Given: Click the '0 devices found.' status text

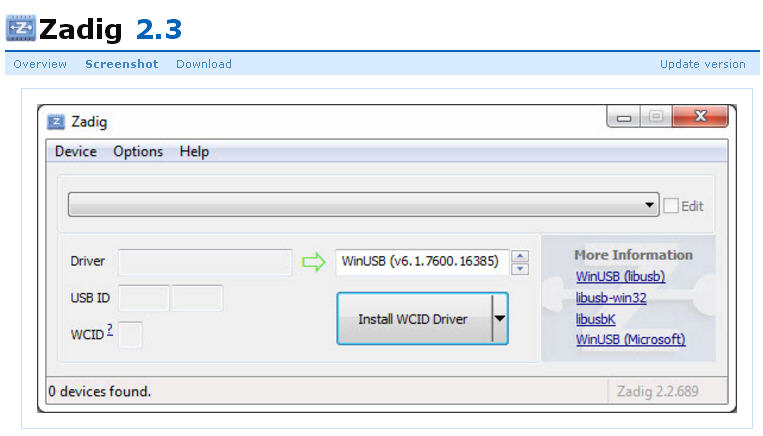Looking at the screenshot, I should [x=100, y=391].
